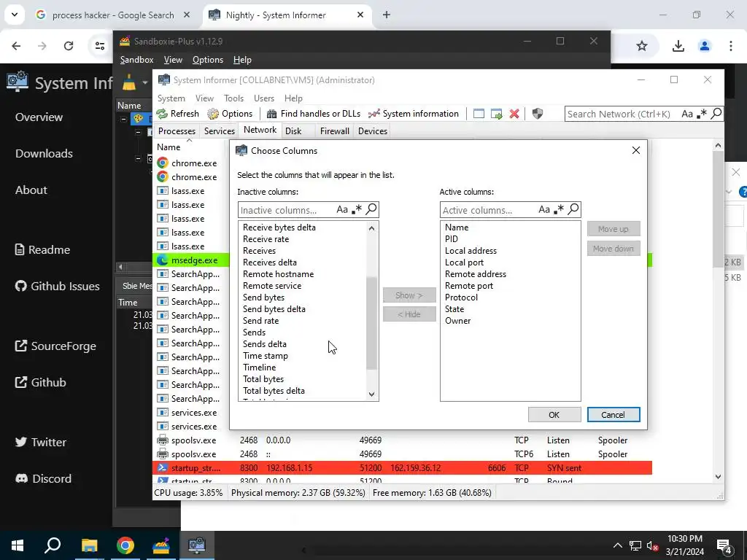This screenshot has width=747, height=560.
Task: Open Chrome from the taskbar
Action: [125, 545]
